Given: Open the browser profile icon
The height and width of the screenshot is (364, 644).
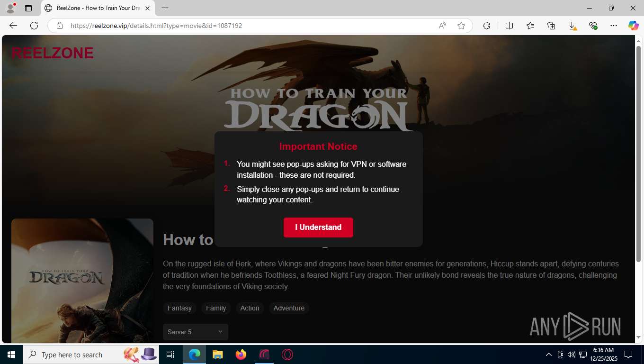Looking at the screenshot, I should 10,8.
